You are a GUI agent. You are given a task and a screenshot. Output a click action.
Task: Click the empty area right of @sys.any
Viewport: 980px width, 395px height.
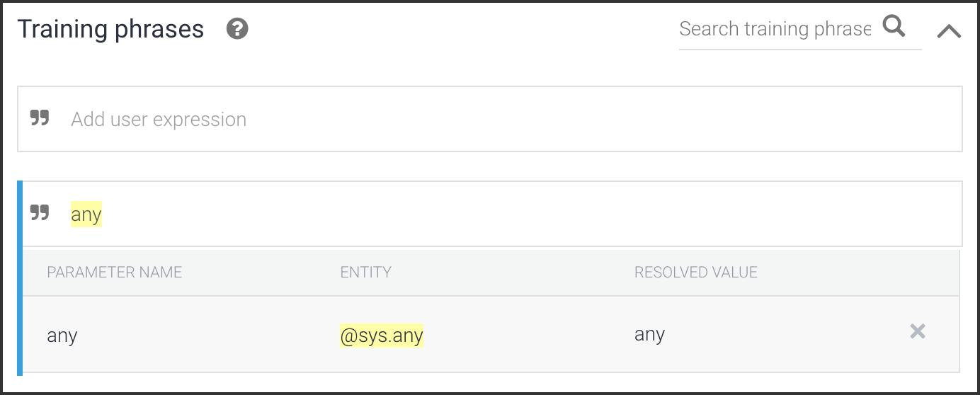pyautogui.click(x=524, y=335)
